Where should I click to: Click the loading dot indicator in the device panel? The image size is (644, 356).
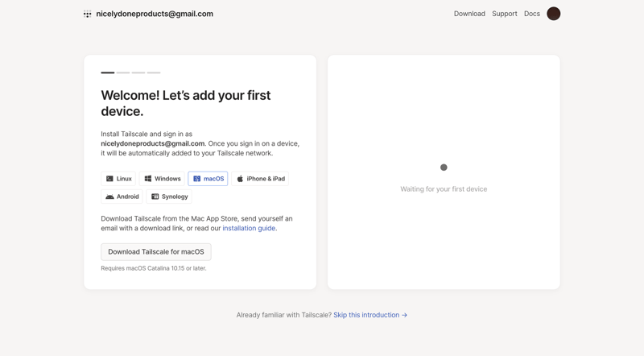coord(444,168)
